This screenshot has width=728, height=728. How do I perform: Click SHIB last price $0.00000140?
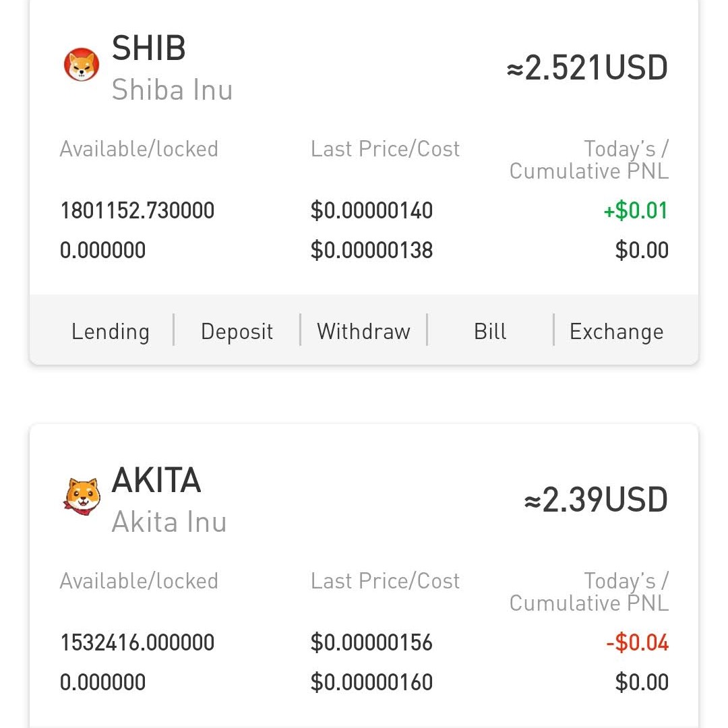point(371,211)
